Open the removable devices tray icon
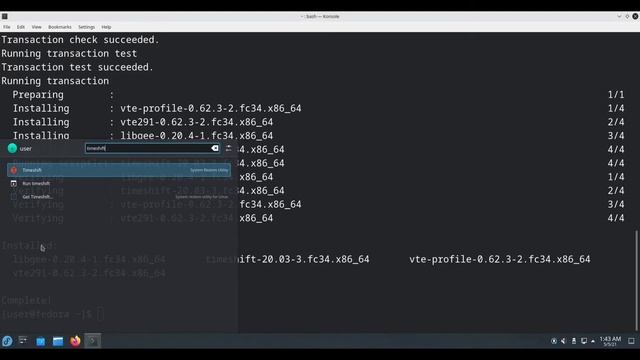Viewport: 640px width, 360px height. pos(574,341)
